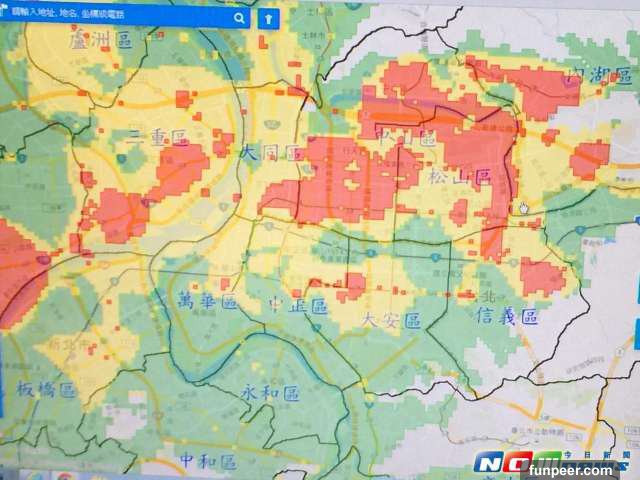640x480 pixels.
Task: Click the icon at search bar's left end
Action: (x=6, y=17)
